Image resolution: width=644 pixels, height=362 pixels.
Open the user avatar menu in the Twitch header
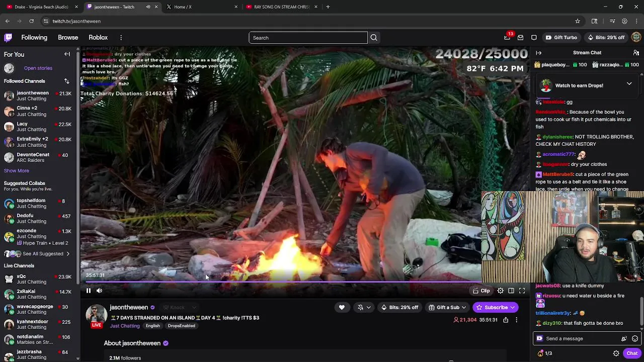pos(636,37)
